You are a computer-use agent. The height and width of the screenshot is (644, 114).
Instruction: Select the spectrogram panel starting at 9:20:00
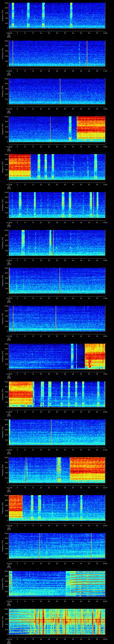(57, 432)
